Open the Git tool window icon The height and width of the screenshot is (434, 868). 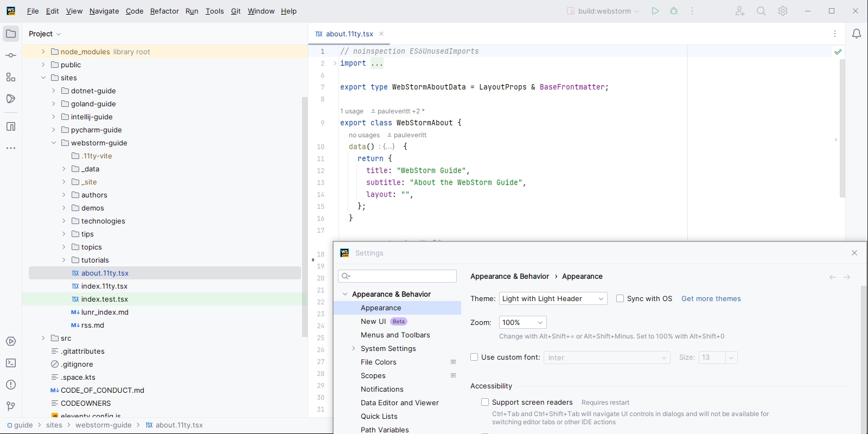click(x=11, y=406)
